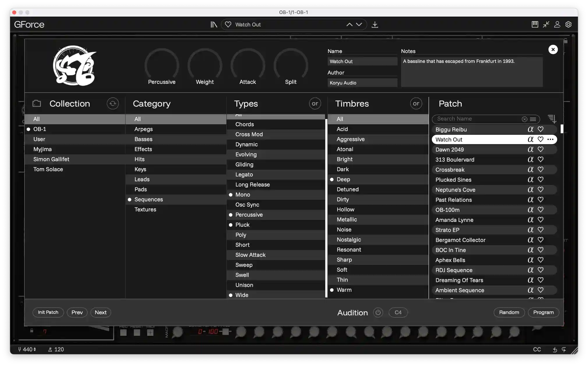Click the alpha icon for Crossbreak
This screenshot has width=588, height=366.
(530, 169)
